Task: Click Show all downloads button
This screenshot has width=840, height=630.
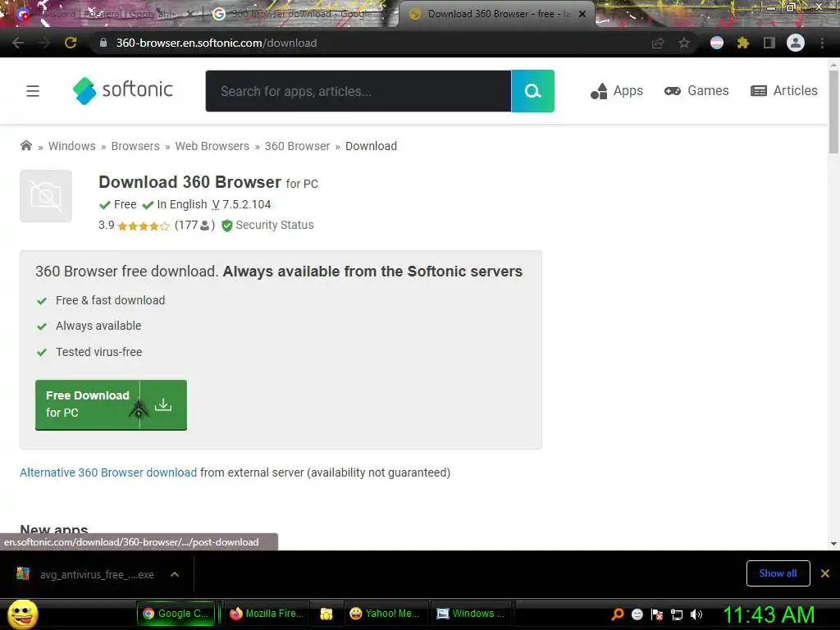Action: (778, 573)
